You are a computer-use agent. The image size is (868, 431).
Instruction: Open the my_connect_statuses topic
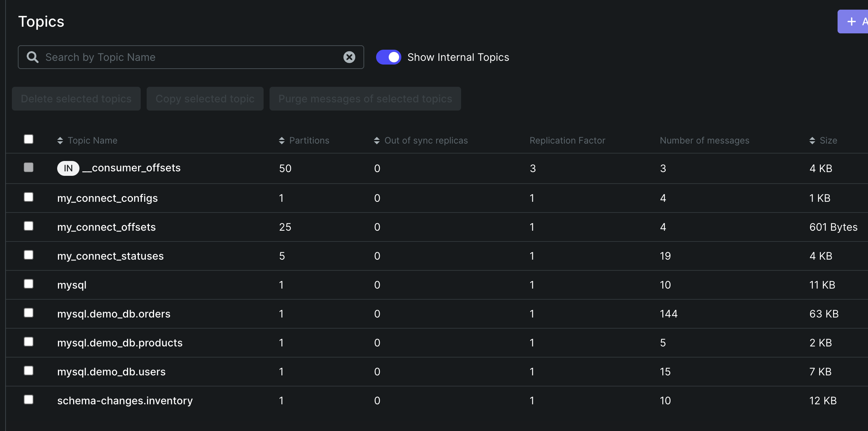tap(110, 256)
